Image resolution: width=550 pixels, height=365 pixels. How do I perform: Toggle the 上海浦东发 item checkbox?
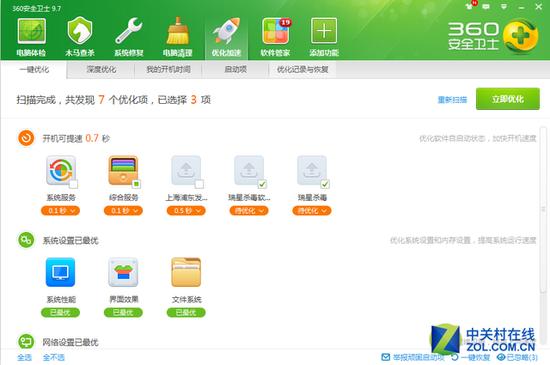(x=199, y=184)
